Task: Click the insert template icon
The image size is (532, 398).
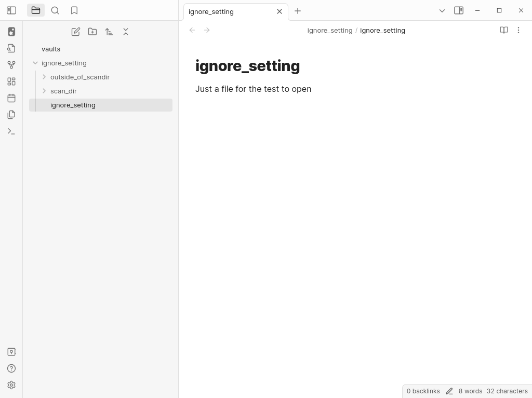Action: (x=11, y=115)
